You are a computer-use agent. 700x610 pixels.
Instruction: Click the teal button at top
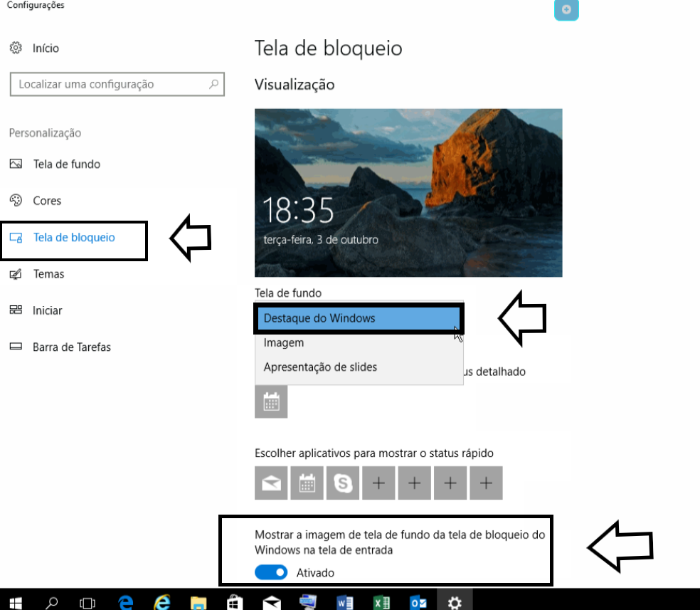coord(566,10)
